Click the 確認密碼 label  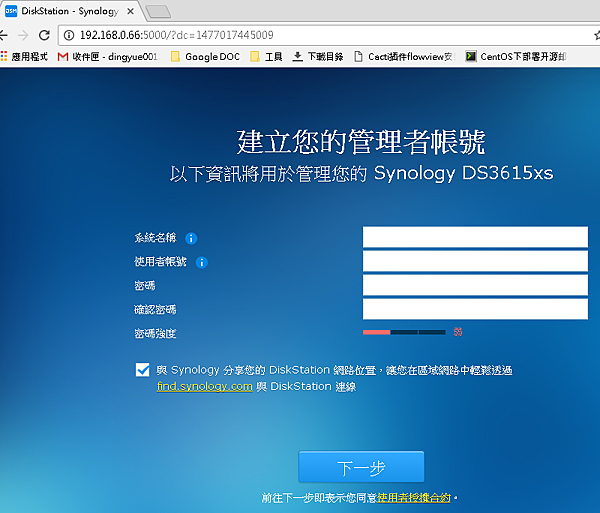155,309
